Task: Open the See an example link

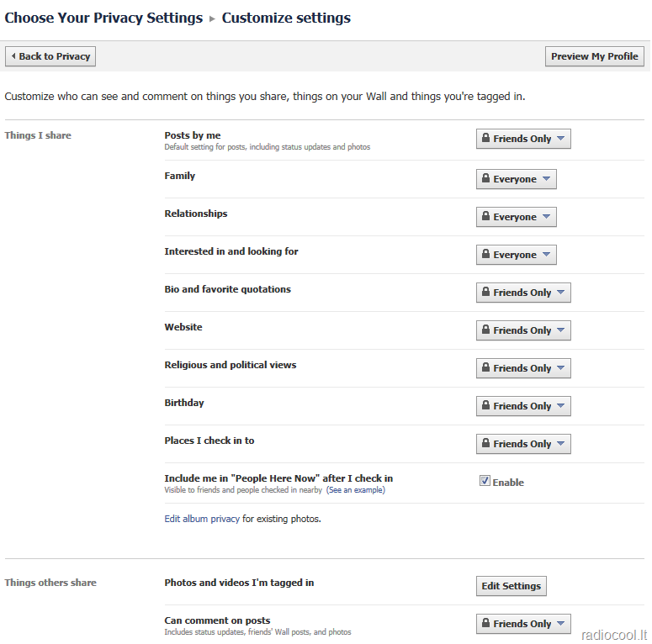Action: 356,490
